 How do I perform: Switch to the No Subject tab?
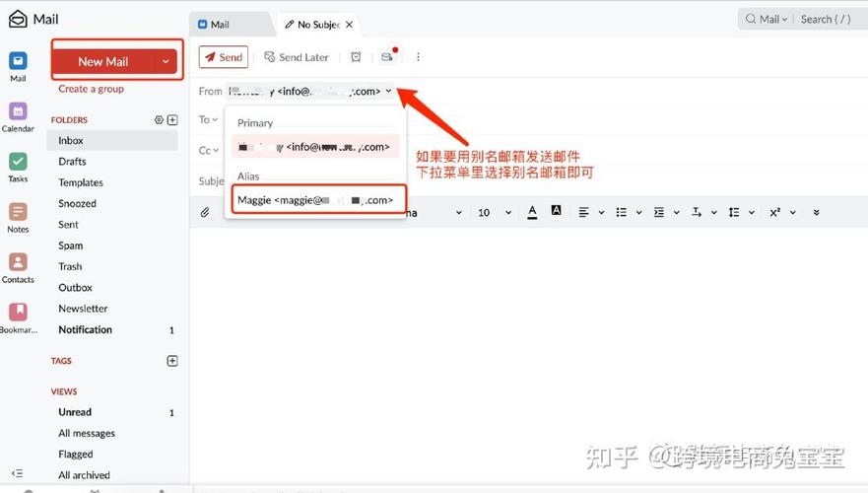(318, 25)
